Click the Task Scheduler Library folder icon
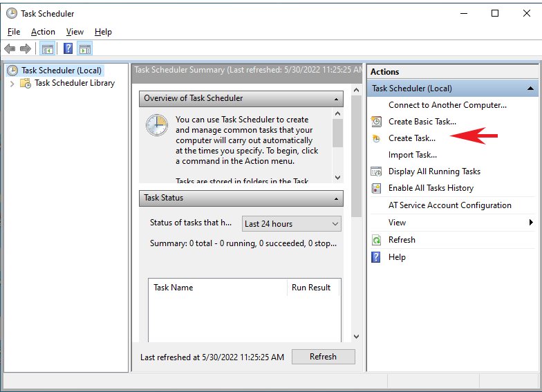Screen dimensions: 542x392 pyautogui.click(x=26, y=83)
